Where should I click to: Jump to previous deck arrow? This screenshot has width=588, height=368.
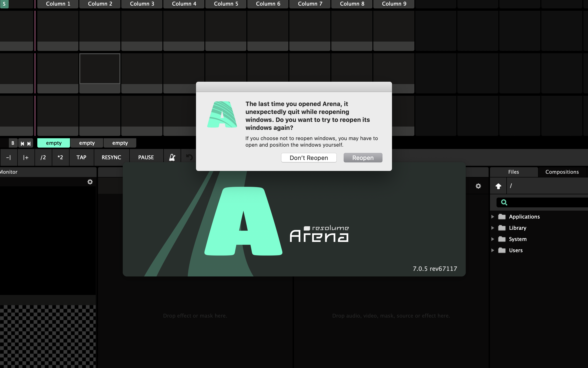click(x=22, y=143)
